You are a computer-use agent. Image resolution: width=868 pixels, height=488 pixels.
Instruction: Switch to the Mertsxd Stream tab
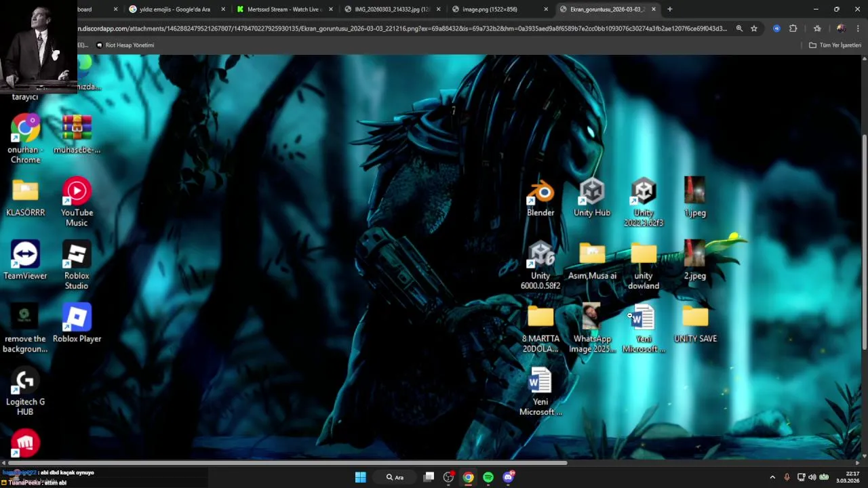point(279,9)
